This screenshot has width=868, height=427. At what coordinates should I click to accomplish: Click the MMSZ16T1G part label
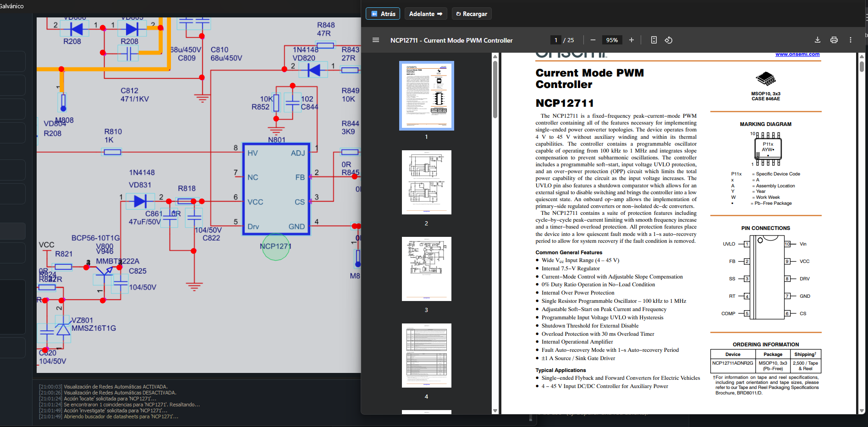(x=93, y=328)
